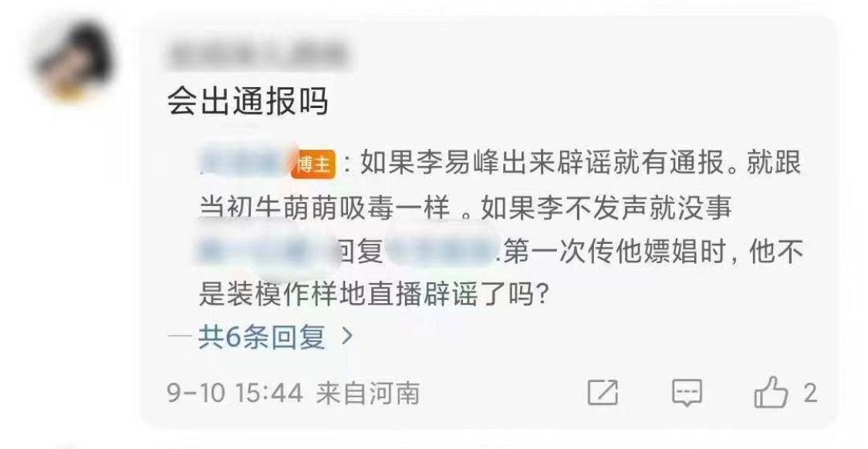Open the speech-bubble comment icon
The width and height of the screenshot is (868, 449).
687,393
